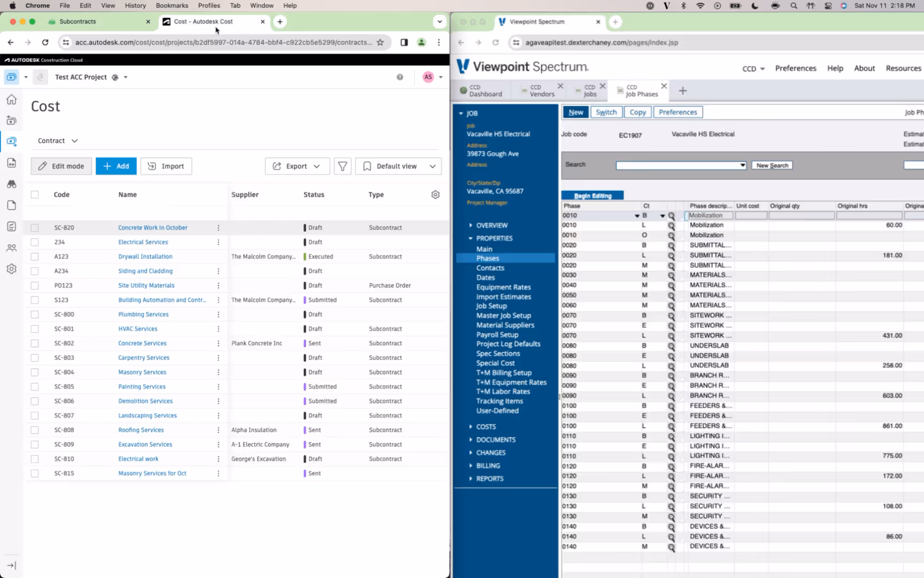Expand the COSTS tree section
This screenshot has height=578, width=924.
click(471, 427)
